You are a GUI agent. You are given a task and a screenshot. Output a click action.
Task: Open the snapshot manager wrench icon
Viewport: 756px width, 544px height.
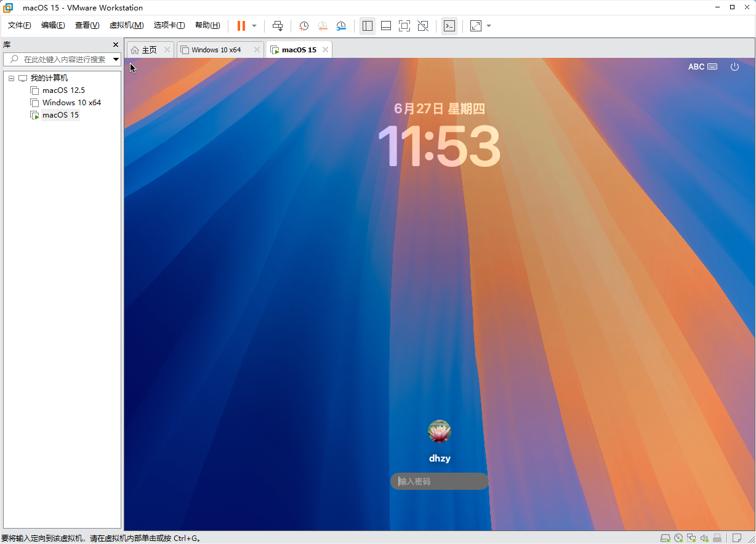341,26
